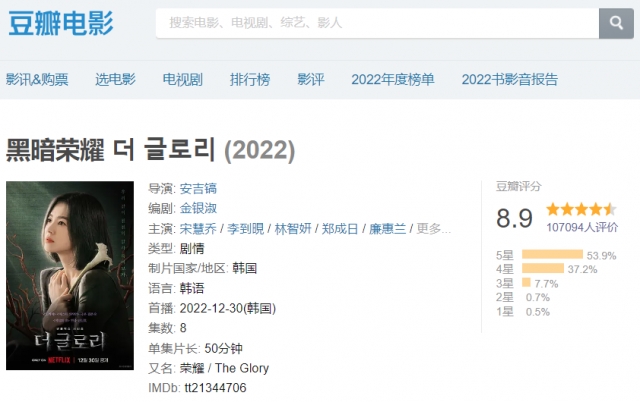Screen dimensions: 640x402
Task: Open the 排行榜 rankings page
Action: coord(250,80)
